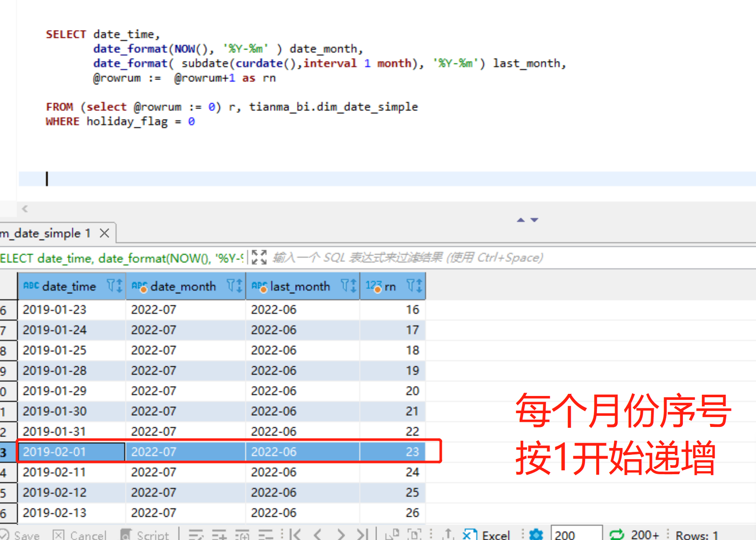This screenshot has height=540, width=756.
Task: Select cell 2019-02-12 in date_time column
Action: coord(71,492)
